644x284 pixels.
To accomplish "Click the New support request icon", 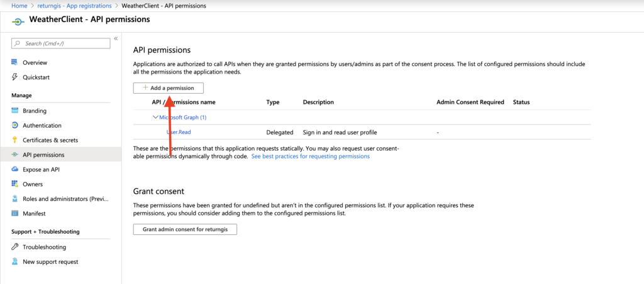I will [x=15, y=261].
